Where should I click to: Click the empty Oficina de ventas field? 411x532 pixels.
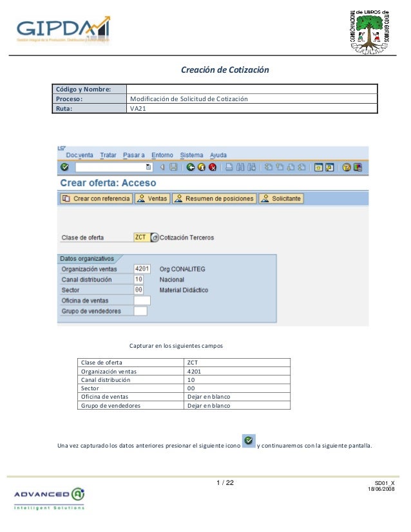[x=142, y=300]
